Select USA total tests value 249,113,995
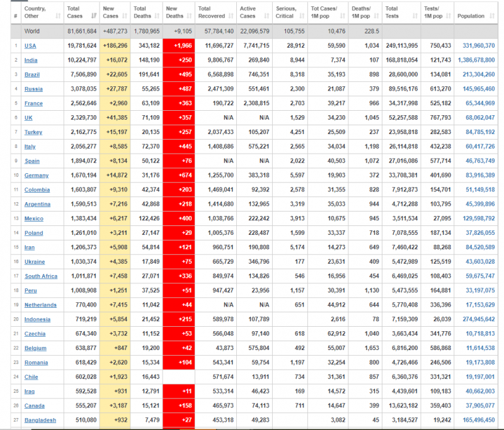The image size is (504, 430). pyautogui.click(x=402, y=45)
